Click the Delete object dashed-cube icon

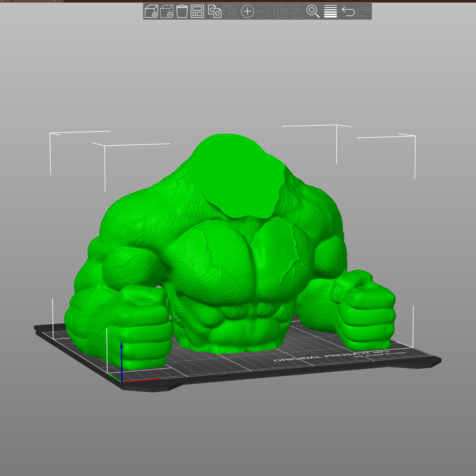click(x=167, y=11)
